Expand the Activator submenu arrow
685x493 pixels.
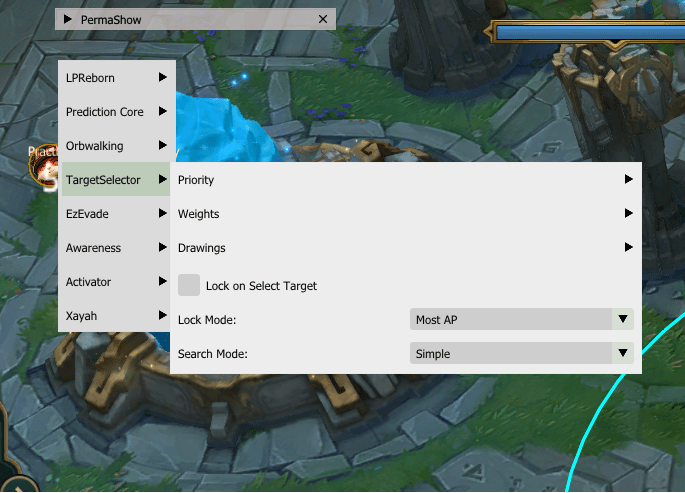pos(163,281)
